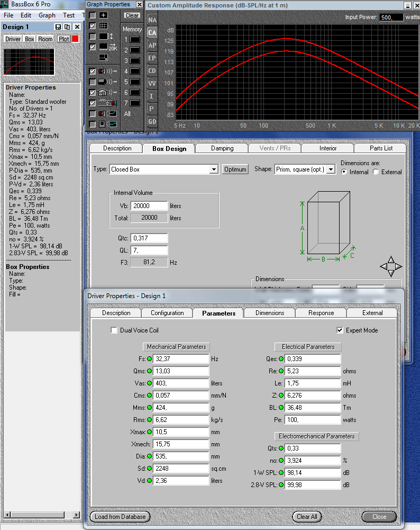Select the External dimensions radio button

point(377,172)
